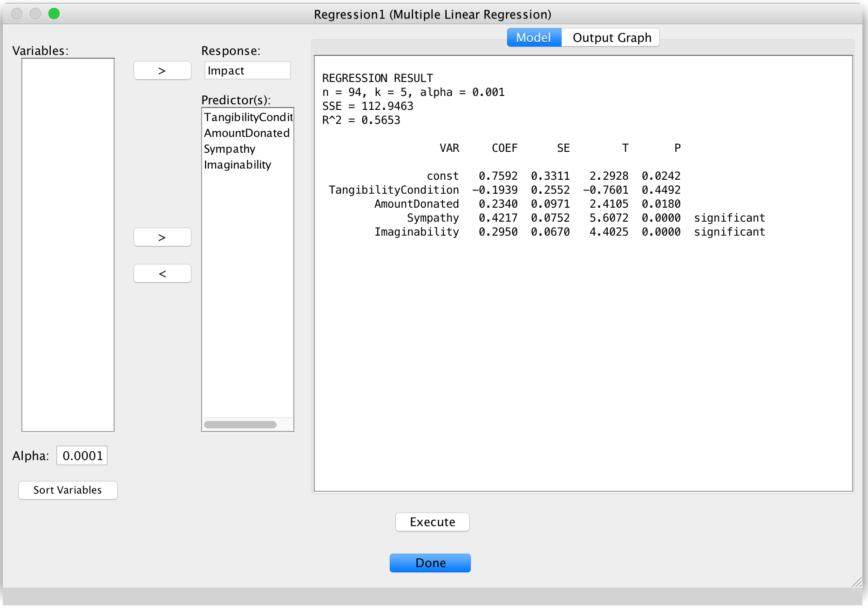Click the lower > arrow to add predictor
The height and width of the screenshot is (610, 868).
[162, 237]
